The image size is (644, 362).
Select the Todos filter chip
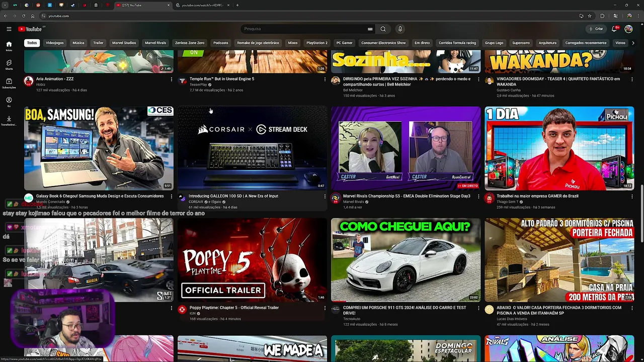tap(32, 43)
